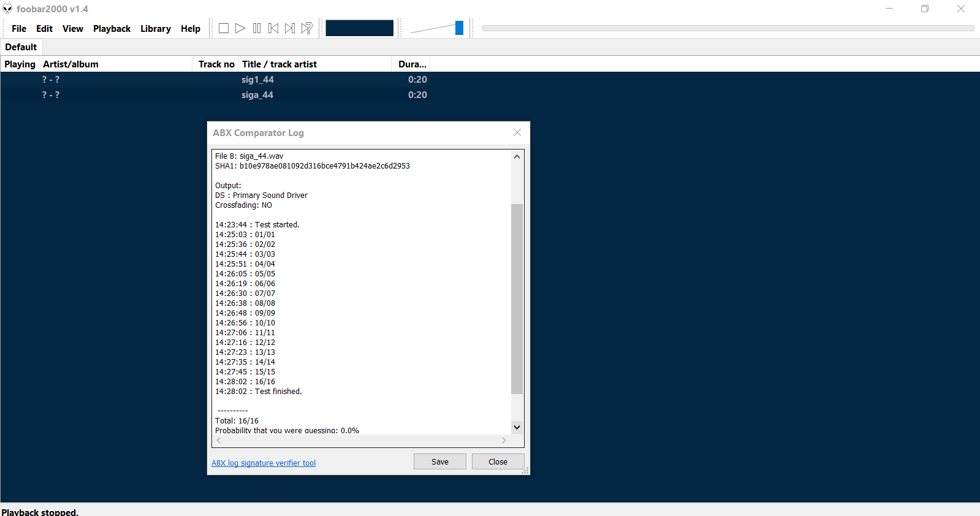This screenshot has width=980, height=516.
Task: Click the playback seek bar
Action: click(728, 28)
